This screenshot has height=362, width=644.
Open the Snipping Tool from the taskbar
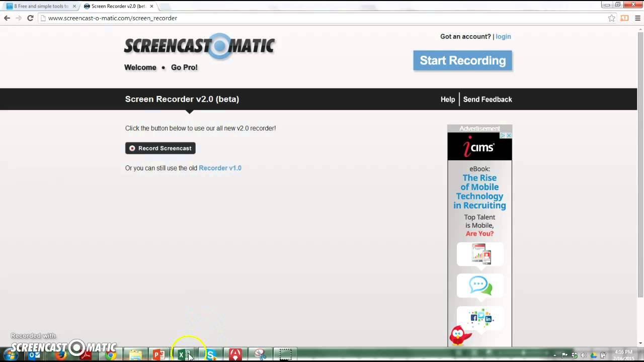point(260,355)
